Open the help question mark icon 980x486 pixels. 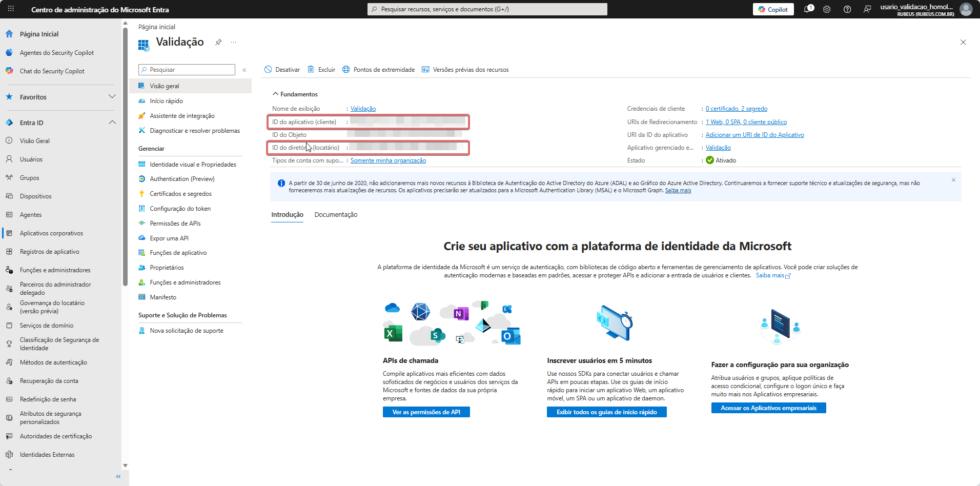(x=847, y=9)
